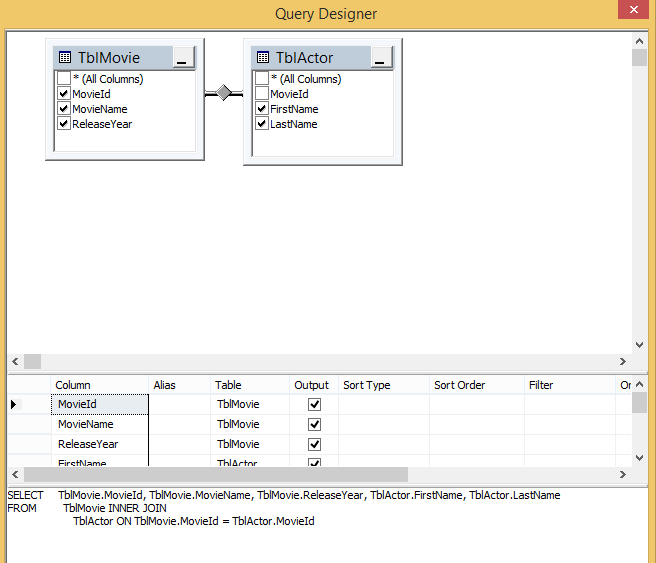Image resolution: width=656 pixels, height=563 pixels.
Task: Click the Alias column header
Action: tap(179, 385)
